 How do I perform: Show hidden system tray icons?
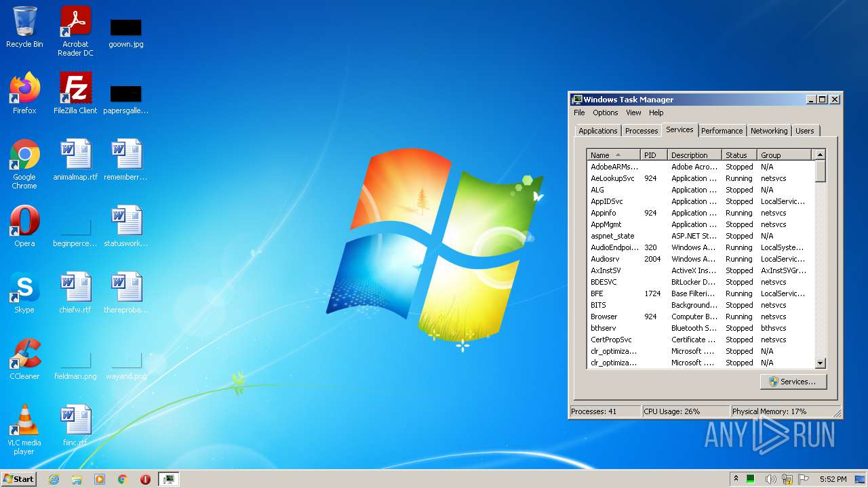[736, 479]
